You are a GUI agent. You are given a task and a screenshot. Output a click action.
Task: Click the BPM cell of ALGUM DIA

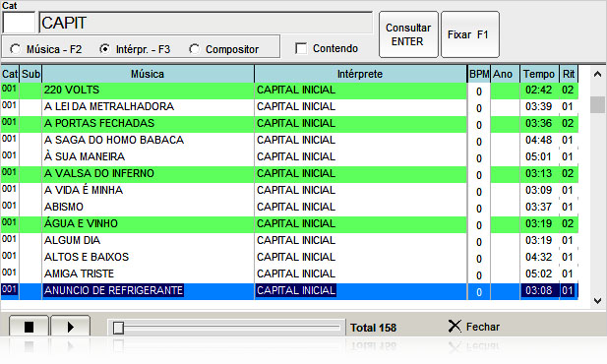tap(479, 242)
